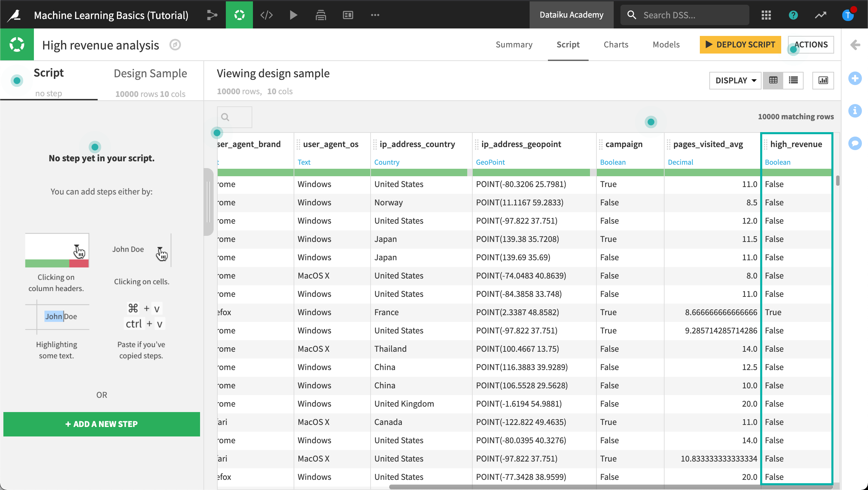Open the ip_address_country column header menu
Viewport: 868px width, 490px height.
click(x=417, y=144)
